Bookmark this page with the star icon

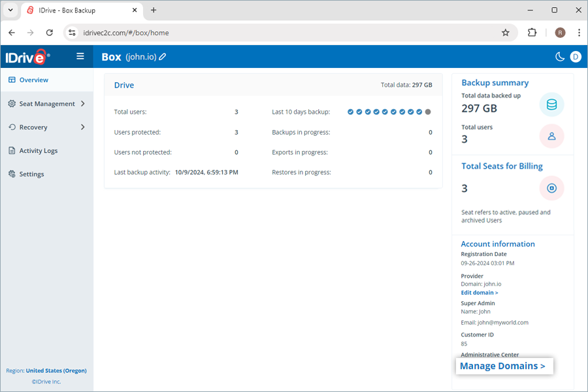505,33
